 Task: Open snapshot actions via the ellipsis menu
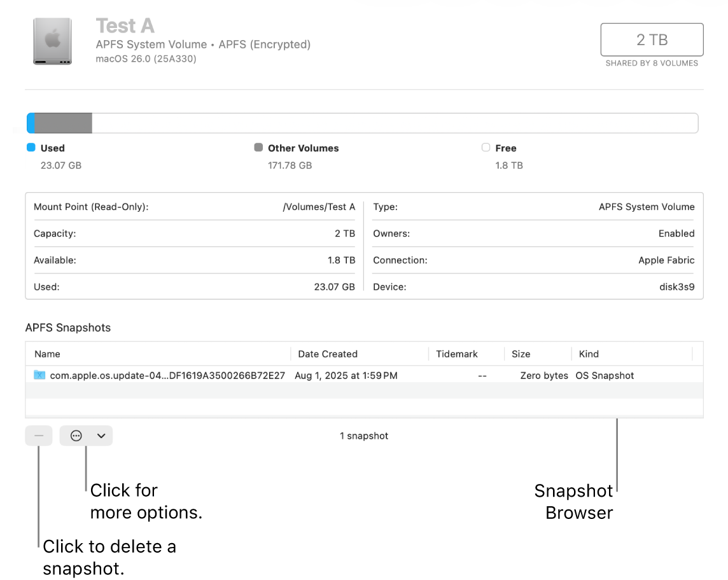point(76,436)
